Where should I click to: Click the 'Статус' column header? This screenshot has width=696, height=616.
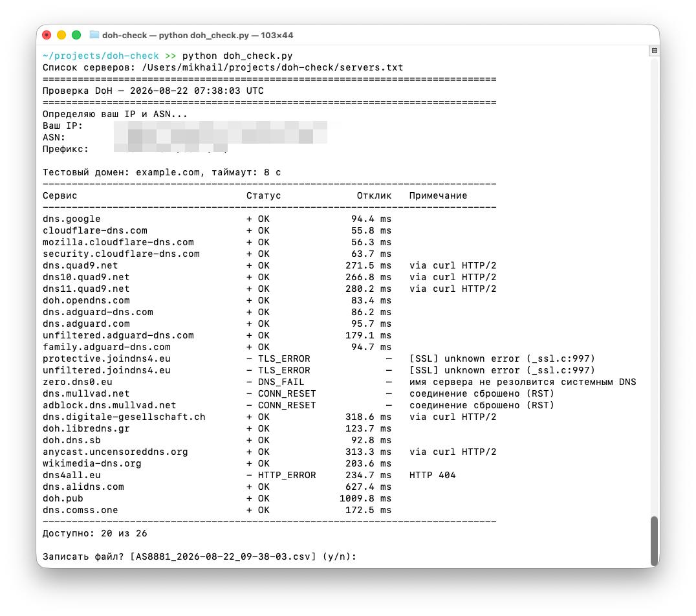point(264,195)
